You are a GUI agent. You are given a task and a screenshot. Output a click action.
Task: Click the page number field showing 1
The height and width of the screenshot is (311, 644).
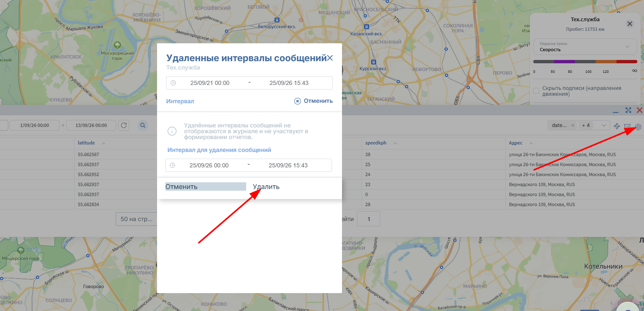point(368,219)
